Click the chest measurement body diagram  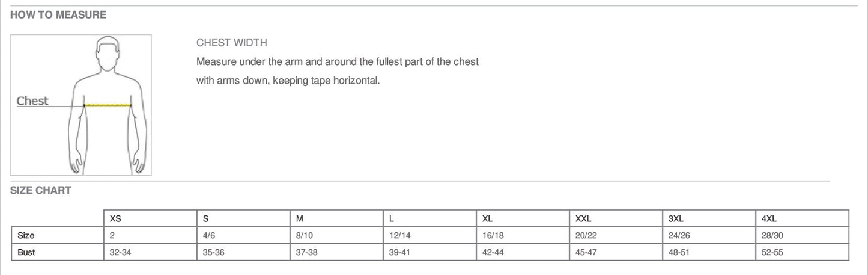click(x=81, y=105)
